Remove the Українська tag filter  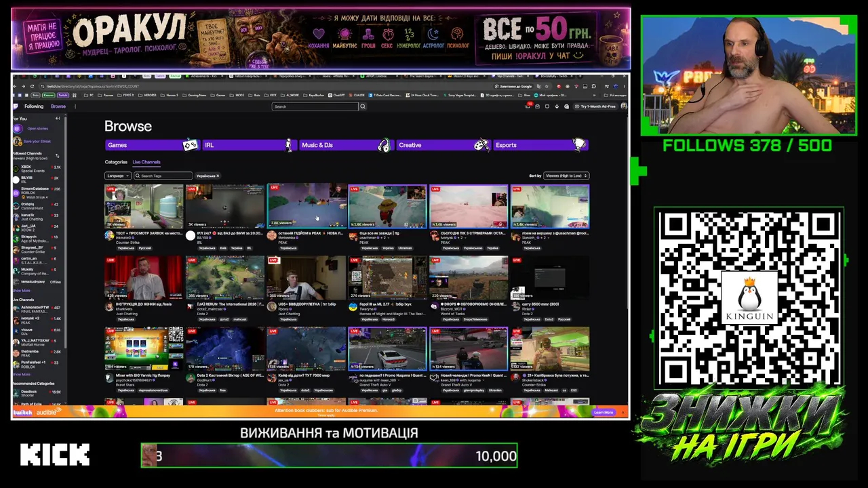218,176
